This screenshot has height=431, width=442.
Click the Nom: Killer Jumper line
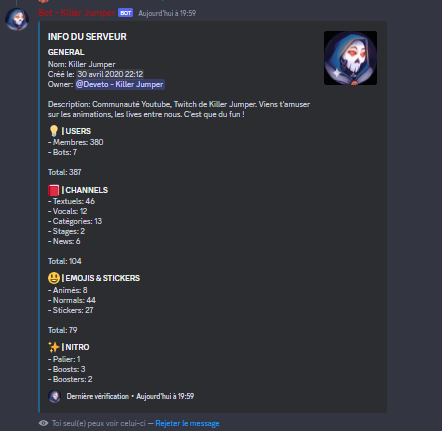click(x=82, y=64)
